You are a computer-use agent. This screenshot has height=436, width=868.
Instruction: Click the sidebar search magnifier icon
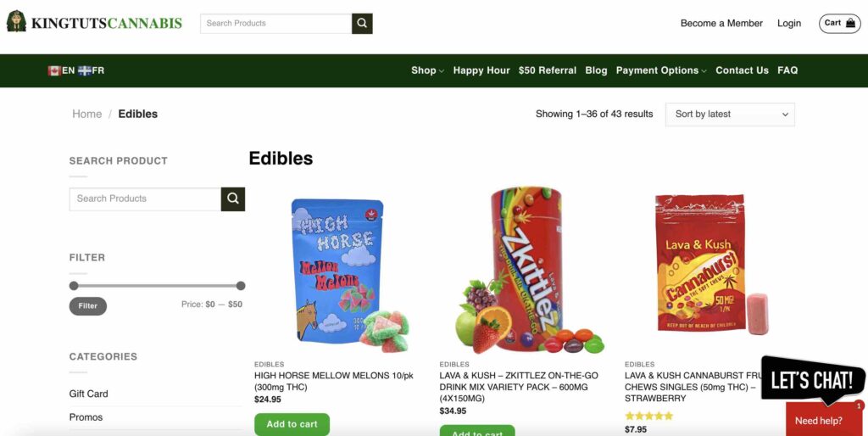click(233, 198)
